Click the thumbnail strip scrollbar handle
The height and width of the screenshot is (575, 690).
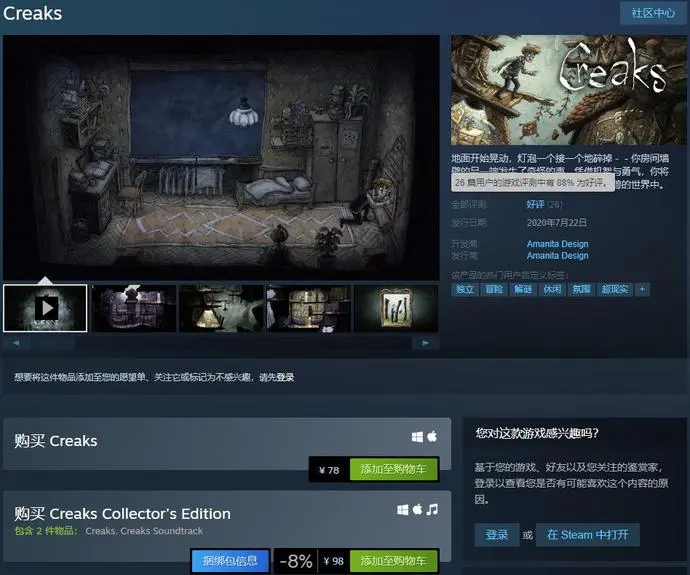click(x=52, y=343)
